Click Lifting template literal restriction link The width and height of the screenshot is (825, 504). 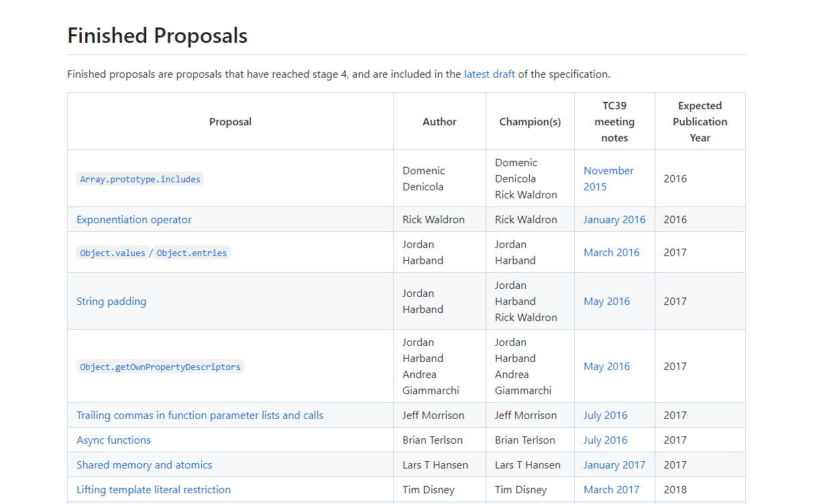pyautogui.click(x=153, y=490)
